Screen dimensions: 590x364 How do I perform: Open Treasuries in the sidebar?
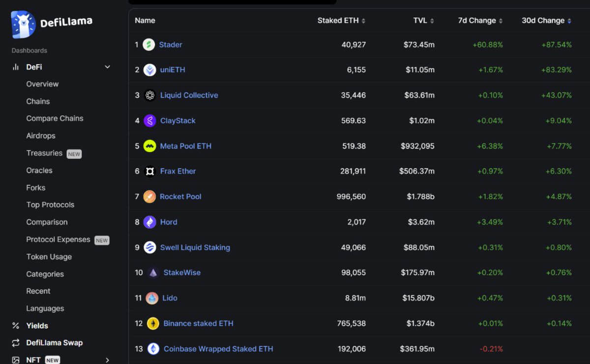(x=44, y=153)
